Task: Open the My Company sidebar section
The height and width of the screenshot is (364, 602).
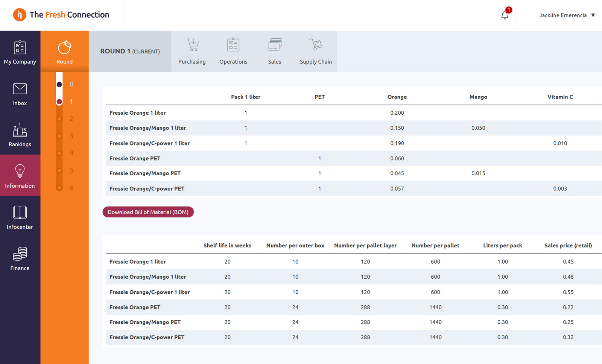Action: tap(20, 52)
